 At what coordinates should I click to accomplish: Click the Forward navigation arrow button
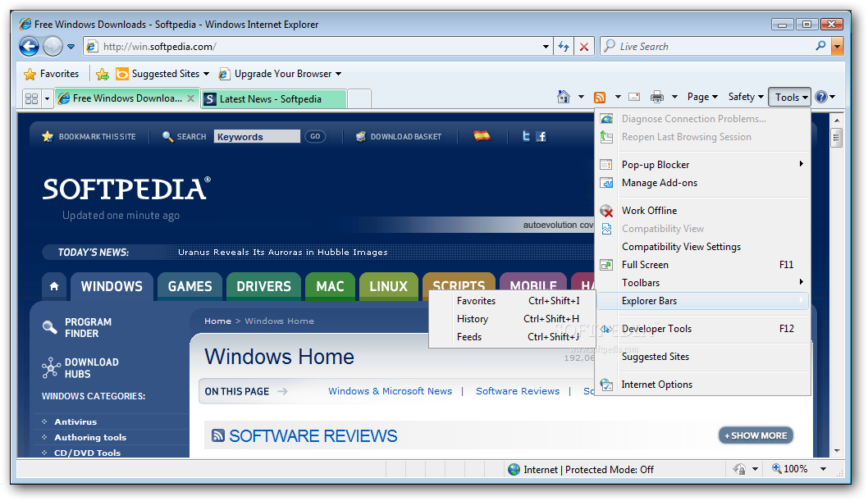click(x=53, y=46)
